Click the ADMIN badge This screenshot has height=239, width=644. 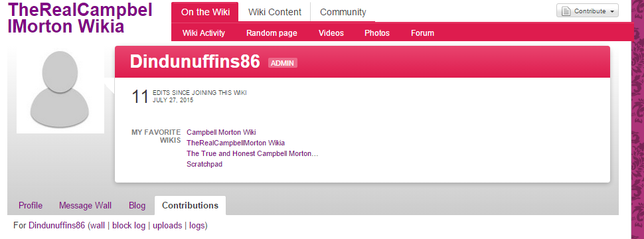(x=283, y=63)
